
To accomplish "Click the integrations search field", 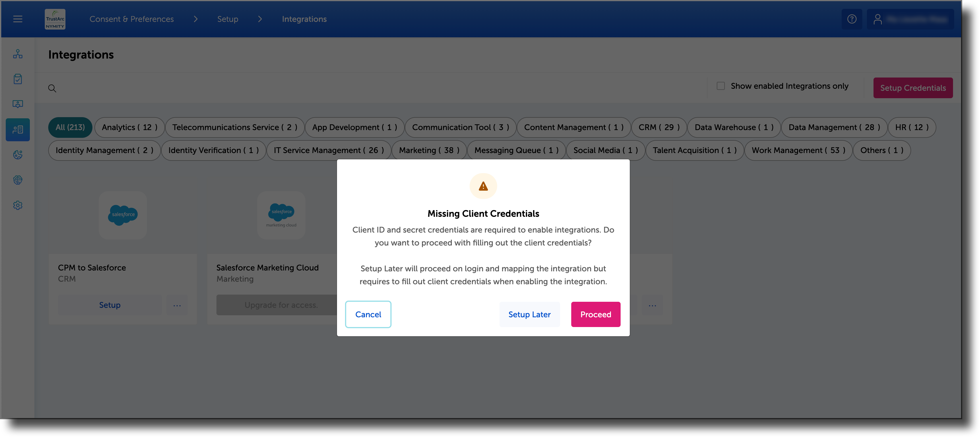I will tap(377, 88).
